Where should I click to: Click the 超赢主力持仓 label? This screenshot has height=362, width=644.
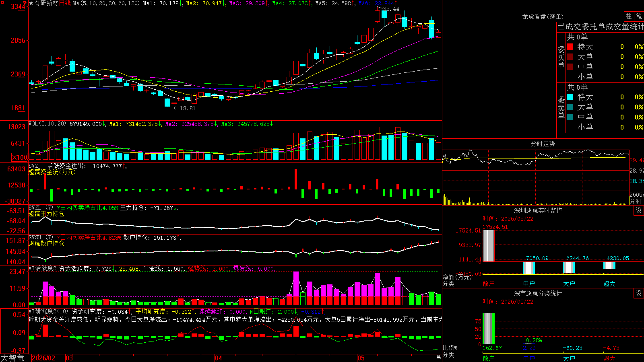46,214
